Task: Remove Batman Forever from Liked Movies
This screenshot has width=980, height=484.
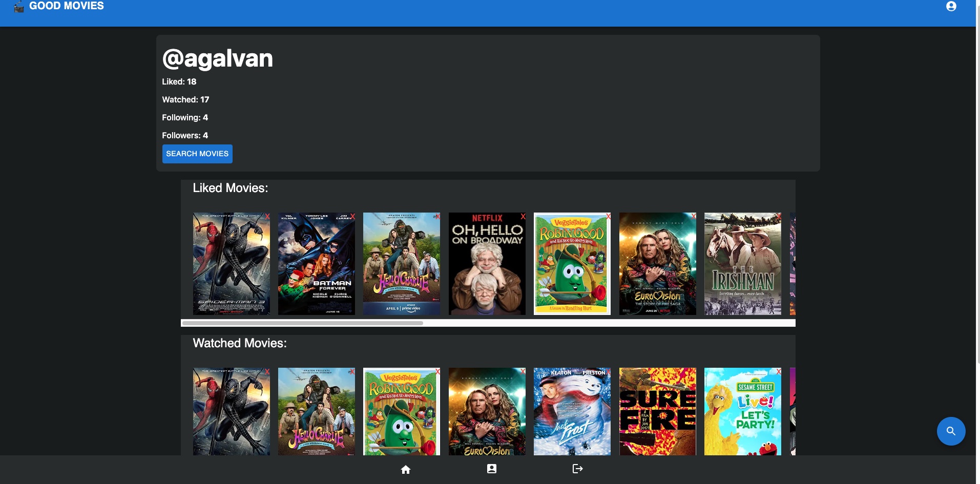Action: pyautogui.click(x=352, y=217)
